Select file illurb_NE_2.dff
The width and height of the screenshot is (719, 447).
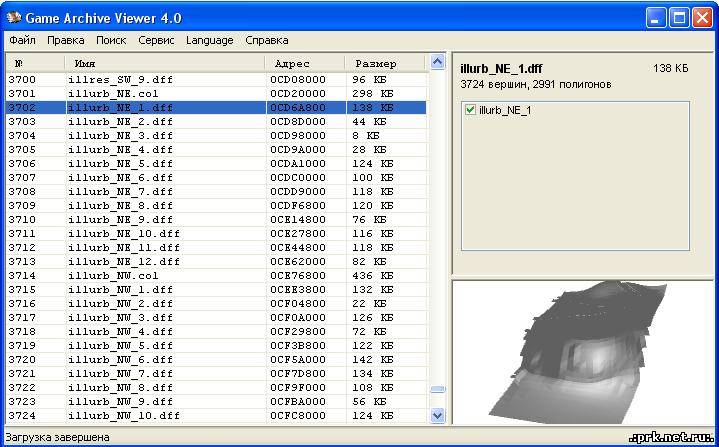[x=121, y=121]
